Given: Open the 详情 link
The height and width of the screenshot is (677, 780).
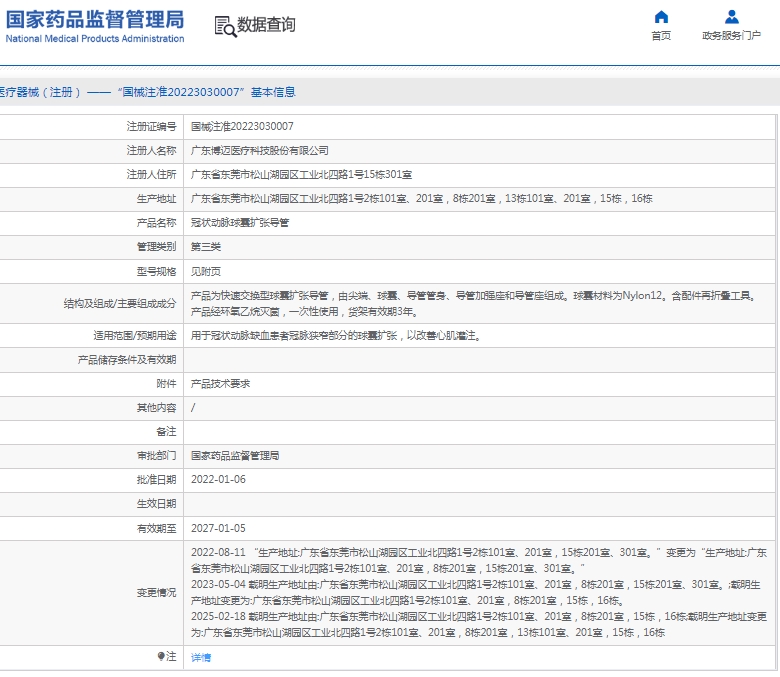Looking at the screenshot, I should [x=201, y=658].
